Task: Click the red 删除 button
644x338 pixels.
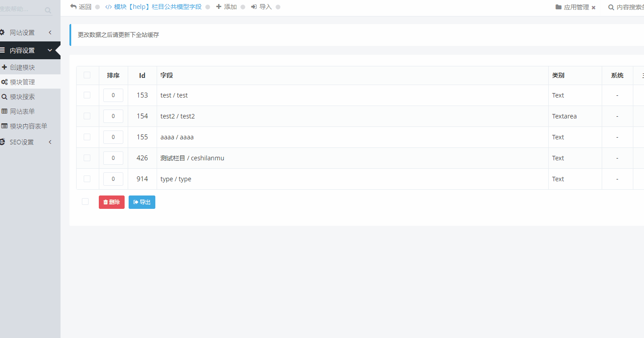Action: [112, 202]
